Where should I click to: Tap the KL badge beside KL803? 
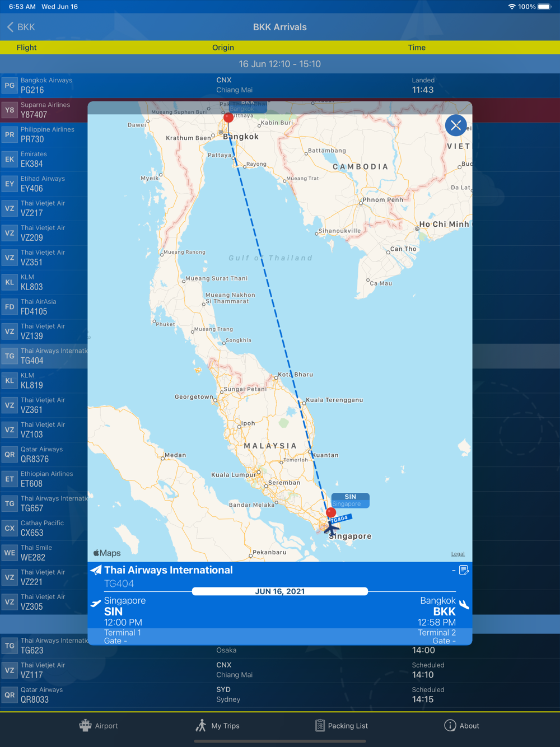pyautogui.click(x=10, y=283)
